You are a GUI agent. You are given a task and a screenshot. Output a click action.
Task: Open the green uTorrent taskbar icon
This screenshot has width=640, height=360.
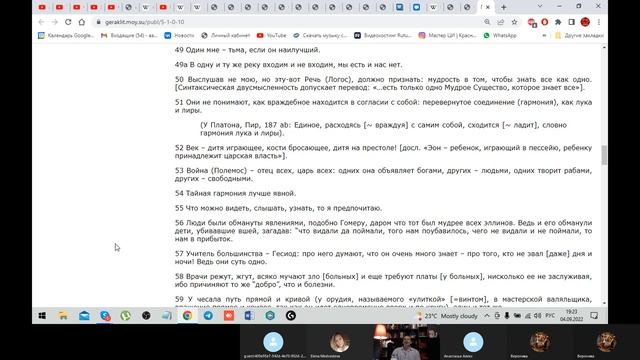(125, 316)
